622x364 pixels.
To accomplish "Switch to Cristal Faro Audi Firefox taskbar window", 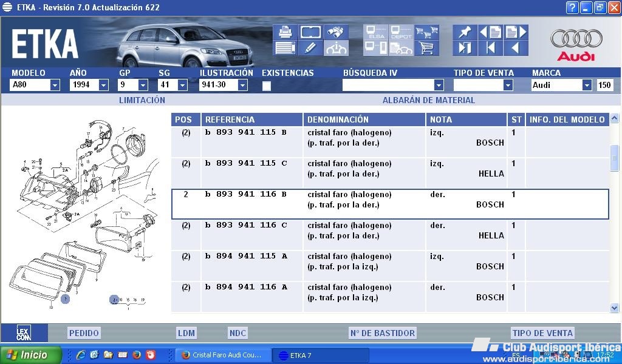I will pos(224,356).
